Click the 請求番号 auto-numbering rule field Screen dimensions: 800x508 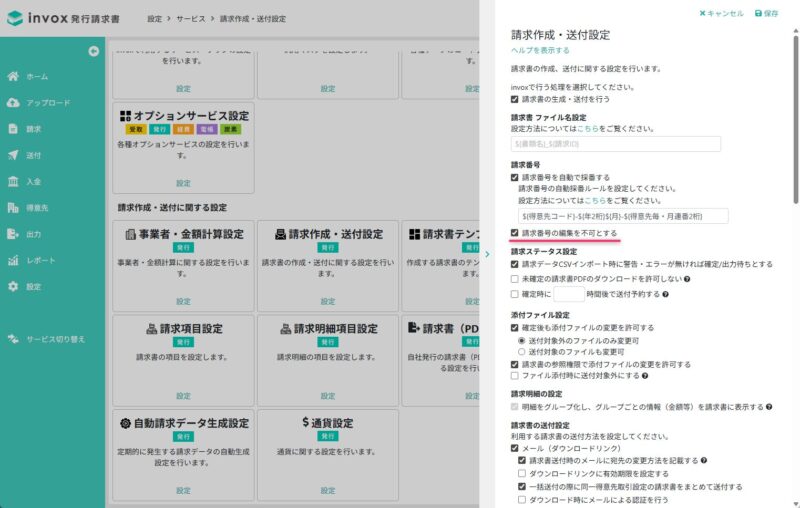pyautogui.click(x=623, y=216)
